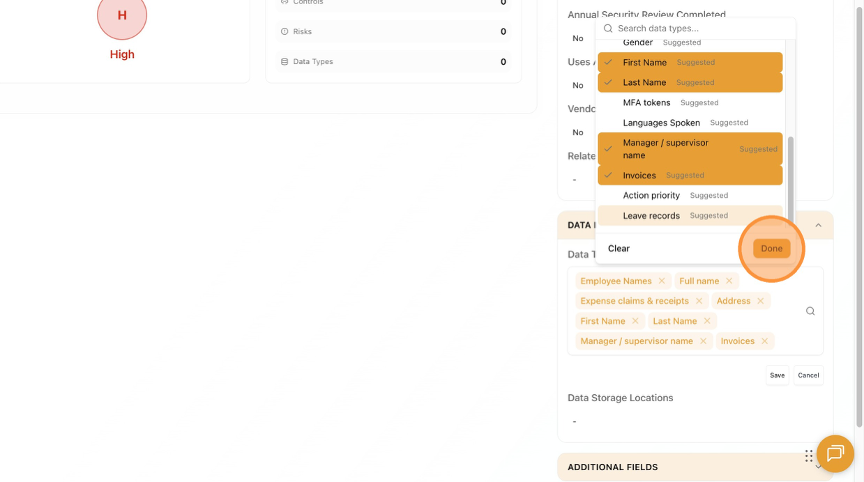Open the chat support widget

835,454
